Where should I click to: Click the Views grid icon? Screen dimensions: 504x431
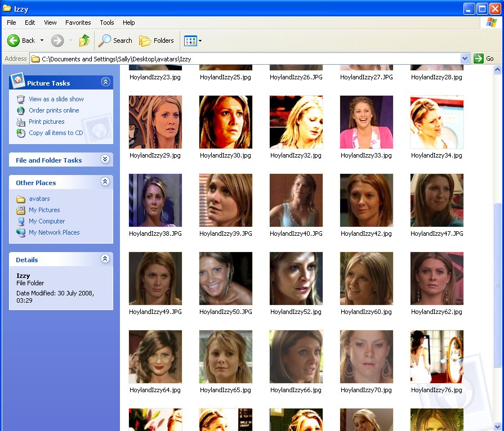190,41
